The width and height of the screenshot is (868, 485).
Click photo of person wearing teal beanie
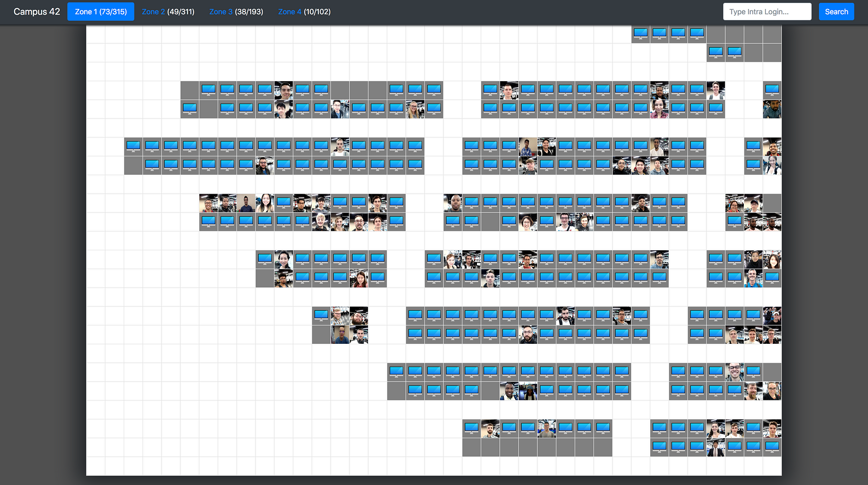coord(528,391)
